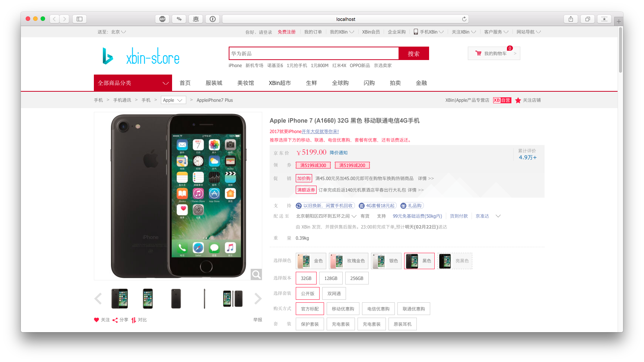The image size is (644, 362).
Task: Click the bookmarks star icon in toolbar
Action: (x=604, y=19)
